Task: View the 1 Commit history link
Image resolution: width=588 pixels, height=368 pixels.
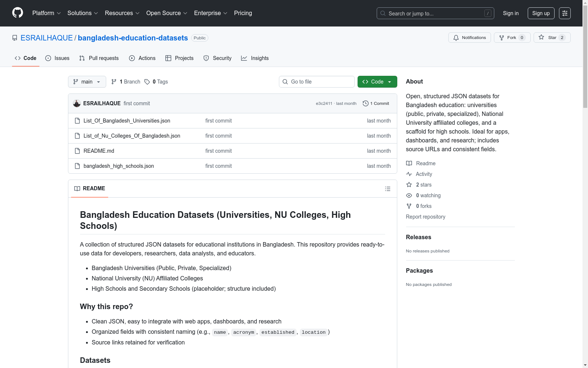Action: [376, 103]
